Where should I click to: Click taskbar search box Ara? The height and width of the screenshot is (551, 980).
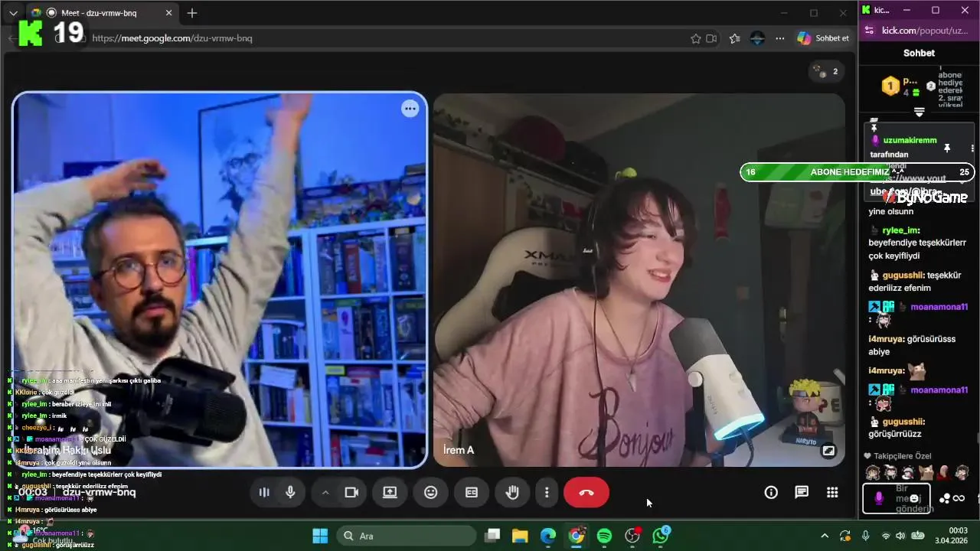tap(407, 536)
